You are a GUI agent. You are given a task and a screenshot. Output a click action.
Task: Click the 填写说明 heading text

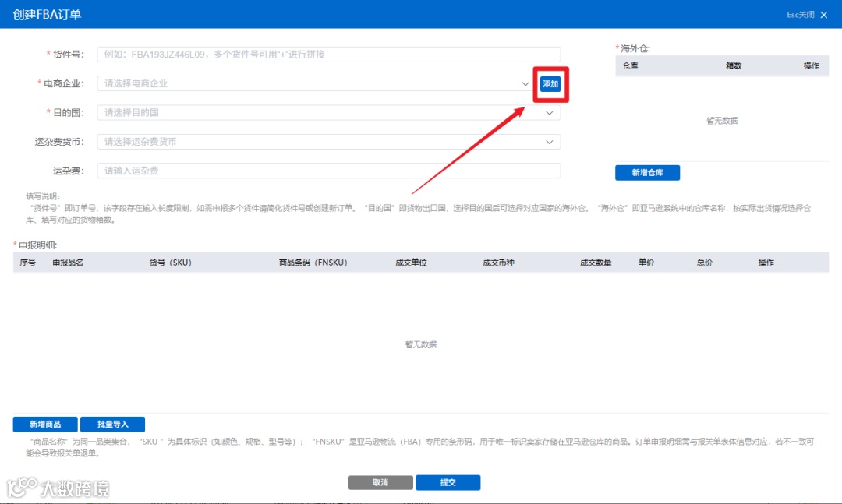coord(43,196)
